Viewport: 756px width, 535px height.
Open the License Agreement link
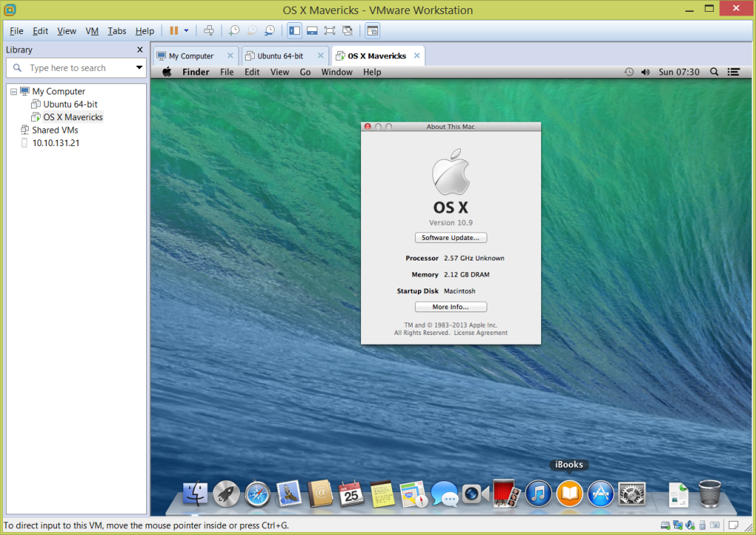pos(481,333)
